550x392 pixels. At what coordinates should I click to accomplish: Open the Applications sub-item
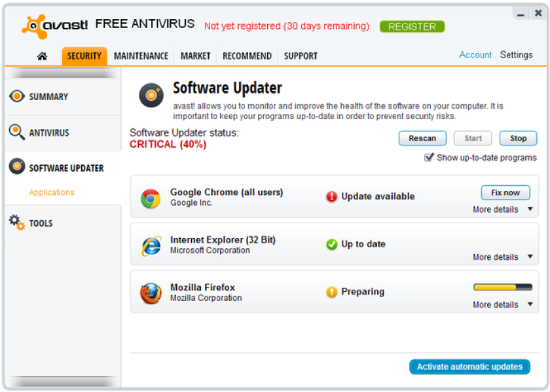coord(52,192)
